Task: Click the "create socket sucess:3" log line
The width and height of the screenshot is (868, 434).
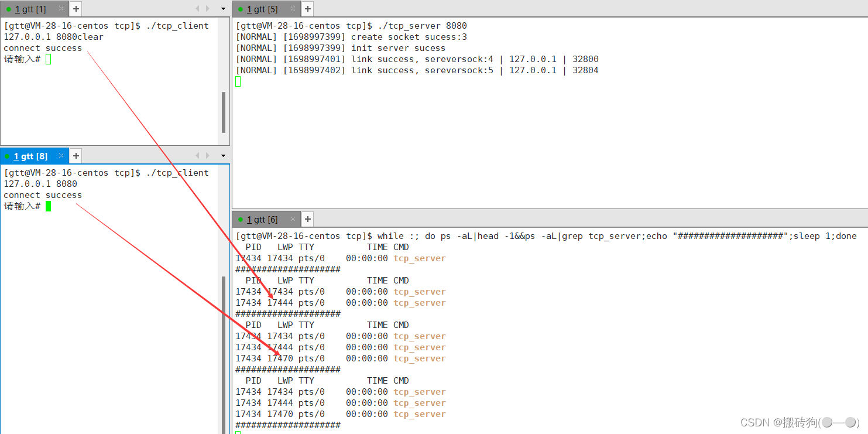Action: [352, 37]
